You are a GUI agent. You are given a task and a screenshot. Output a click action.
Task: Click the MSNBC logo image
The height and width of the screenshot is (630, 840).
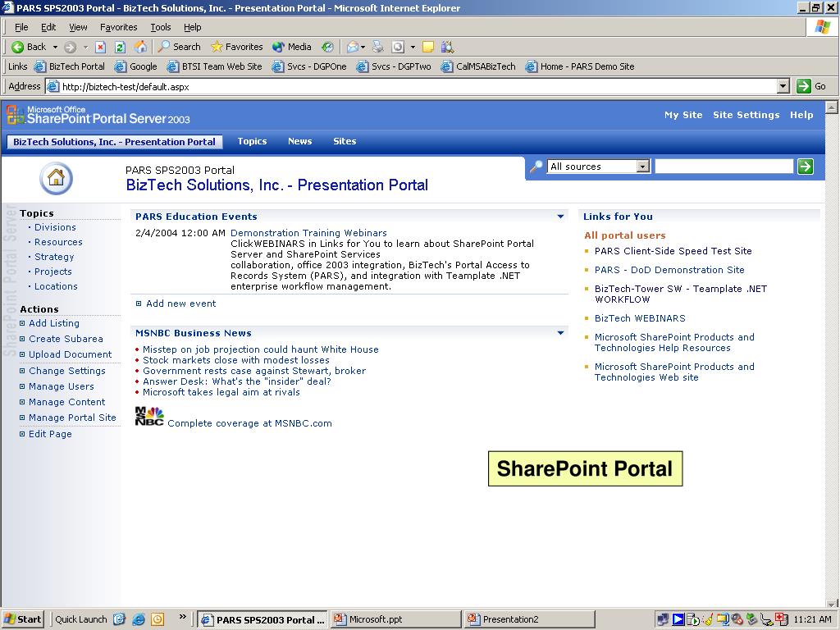(x=149, y=416)
